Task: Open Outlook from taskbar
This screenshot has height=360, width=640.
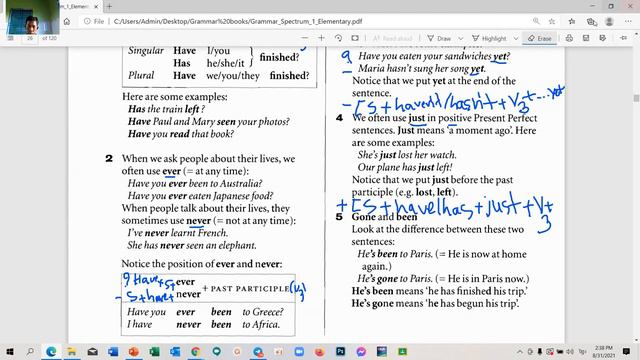Action: [x=175, y=351]
